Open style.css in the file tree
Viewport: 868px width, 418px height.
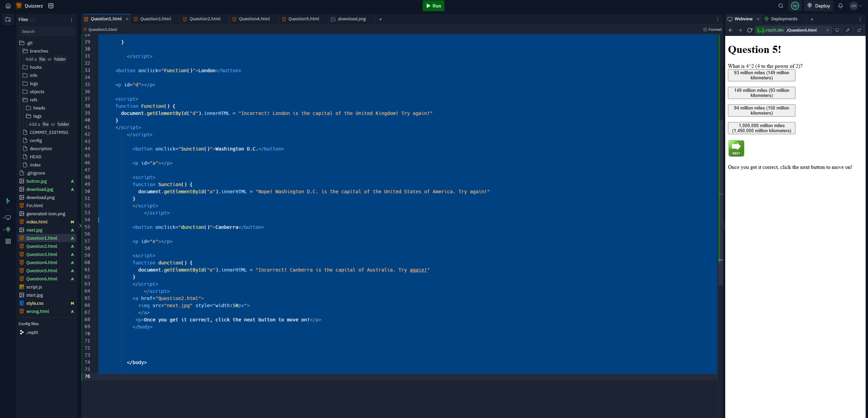click(x=35, y=303)
